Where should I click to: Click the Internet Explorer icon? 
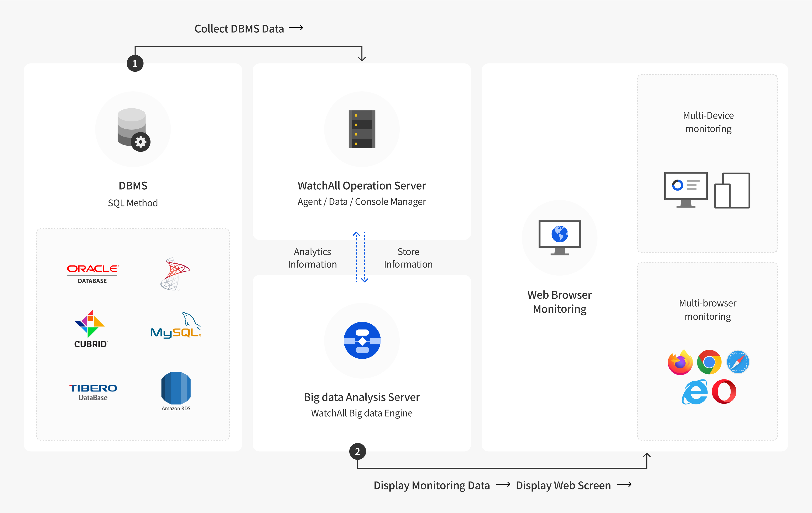tap(694, 392)
